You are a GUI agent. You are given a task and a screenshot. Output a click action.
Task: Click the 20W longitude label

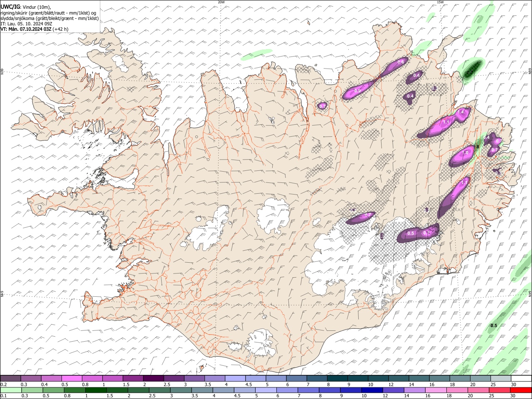[x=221, y=2]
